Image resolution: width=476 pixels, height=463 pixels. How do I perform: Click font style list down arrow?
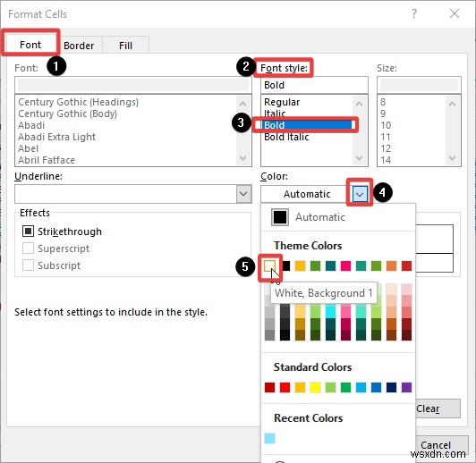click(359, 158)
